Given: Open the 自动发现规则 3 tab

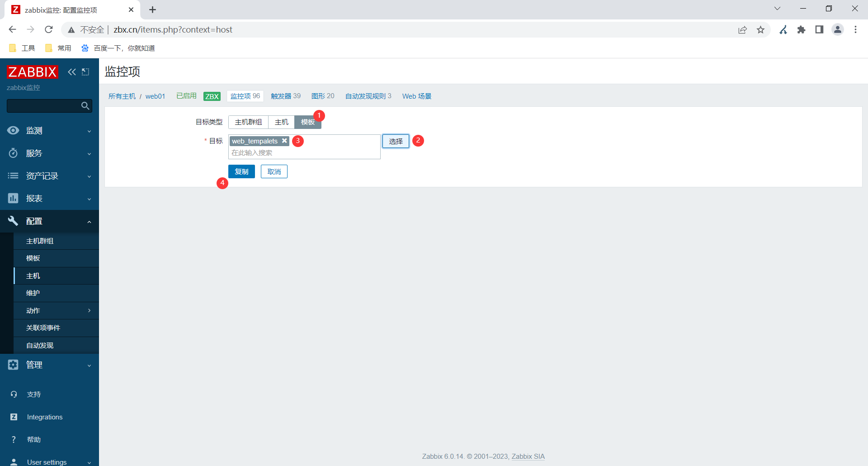Looking at the screenshot, I should tap(368, 96).
